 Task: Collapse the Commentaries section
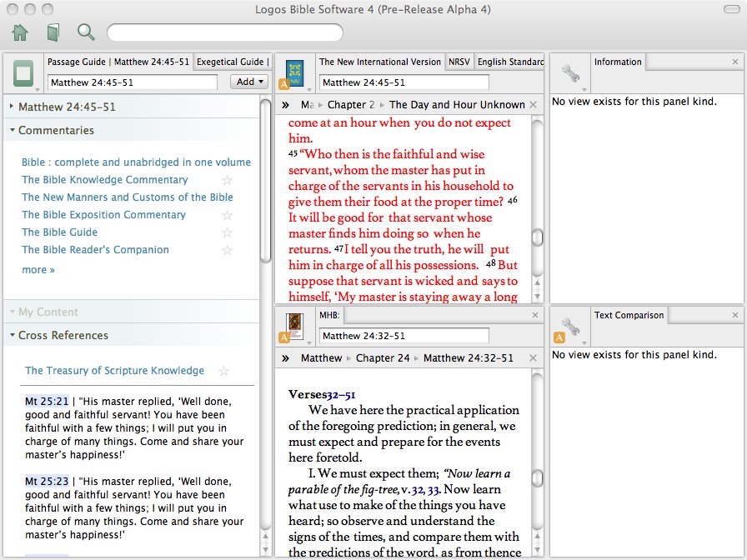click(x=12, y=130)
